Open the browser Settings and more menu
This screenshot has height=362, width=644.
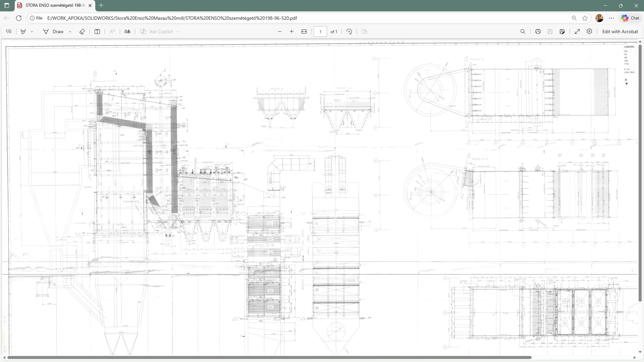[611, 18]
